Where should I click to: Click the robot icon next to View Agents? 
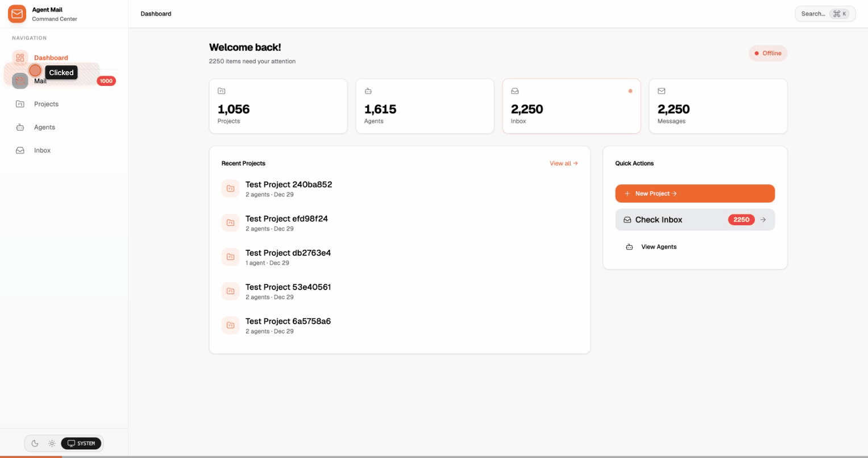(629, 247)
